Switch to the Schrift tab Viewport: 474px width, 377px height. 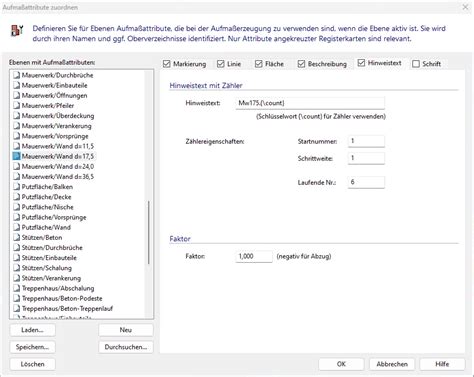point(432,64)
